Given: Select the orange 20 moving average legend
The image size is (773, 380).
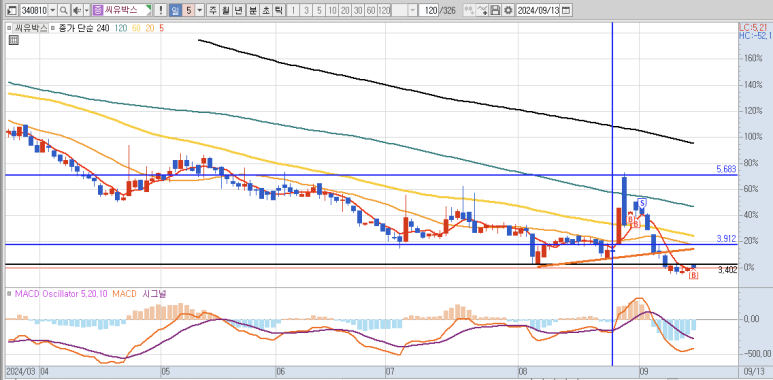Looking at the screenshot, I should point(150,28).
